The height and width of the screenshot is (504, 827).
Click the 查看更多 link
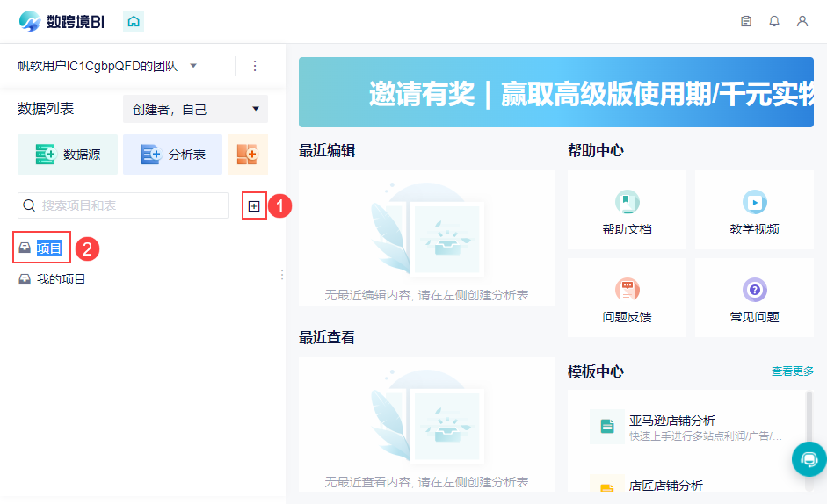792,371
